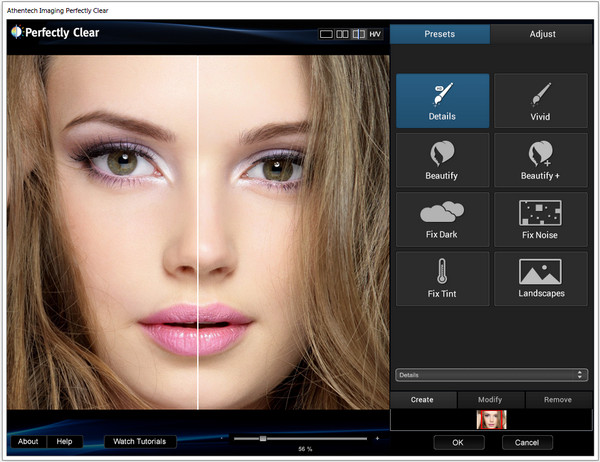Toggle the HV split orientation button
600x462 pixels.
click(x=375, y=34)
